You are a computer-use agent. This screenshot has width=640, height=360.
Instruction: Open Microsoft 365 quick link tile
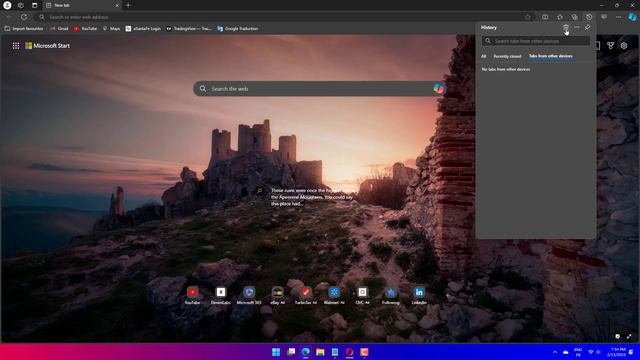pos(249,295)
